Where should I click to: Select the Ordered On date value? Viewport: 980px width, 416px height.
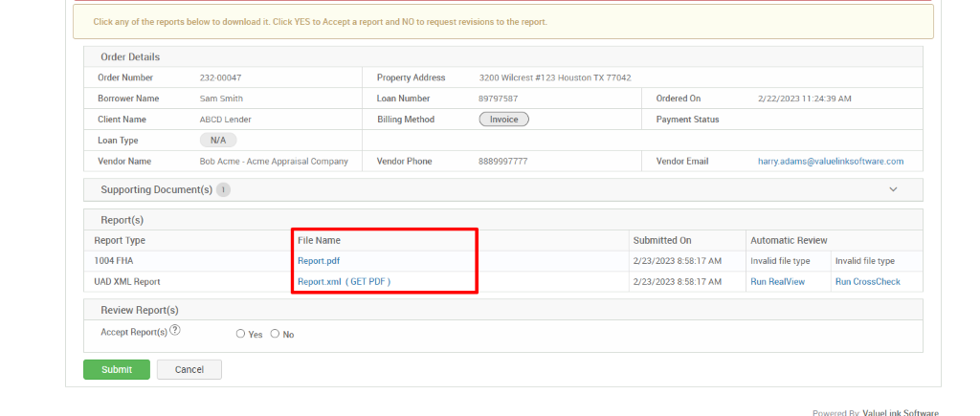coord(804,99)
